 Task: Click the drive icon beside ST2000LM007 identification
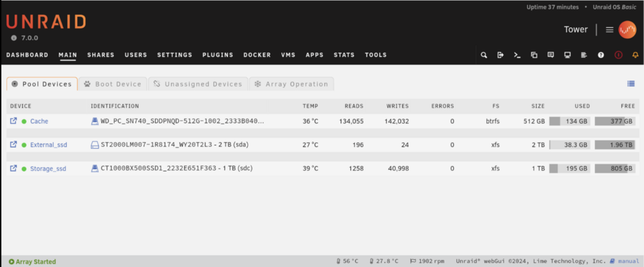tap(95, 144)
